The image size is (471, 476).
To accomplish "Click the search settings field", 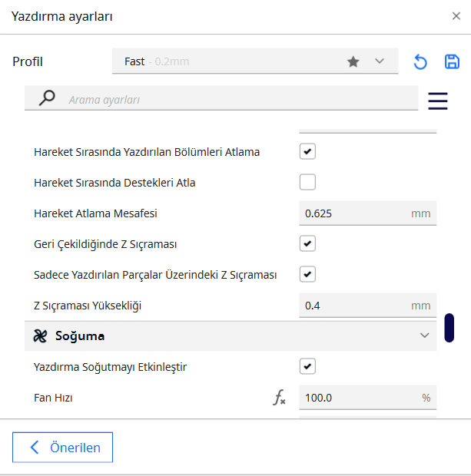I will pos(238,100).
